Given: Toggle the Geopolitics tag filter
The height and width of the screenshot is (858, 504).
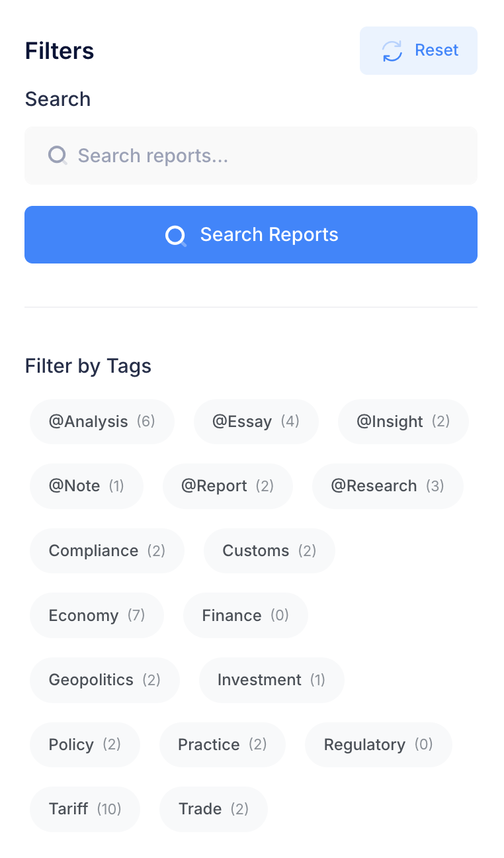Looking at the screenshot, I should point(105,680).
